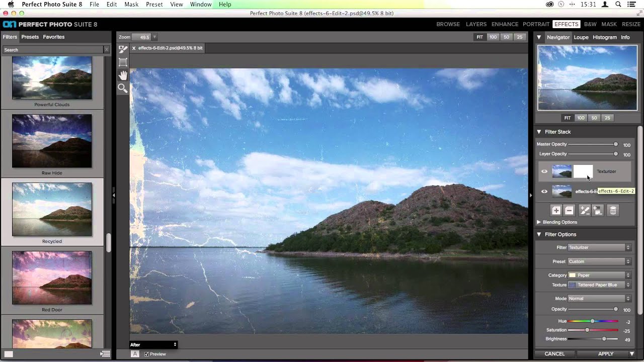Remove the current filter layer
This screenshot has height=362, width=644.
(569, 211)
